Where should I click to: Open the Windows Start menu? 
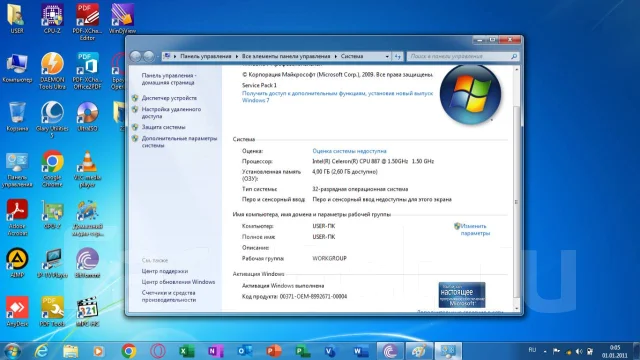coord(12,351)
